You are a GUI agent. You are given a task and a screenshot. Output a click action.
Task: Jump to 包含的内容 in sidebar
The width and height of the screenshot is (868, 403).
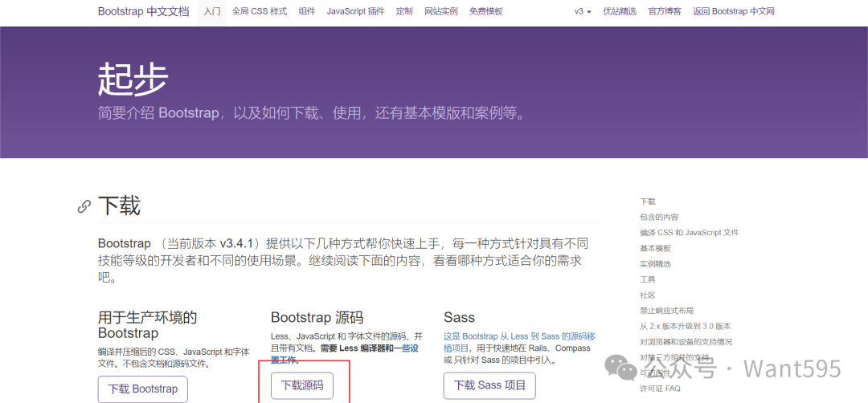point(659,218)
